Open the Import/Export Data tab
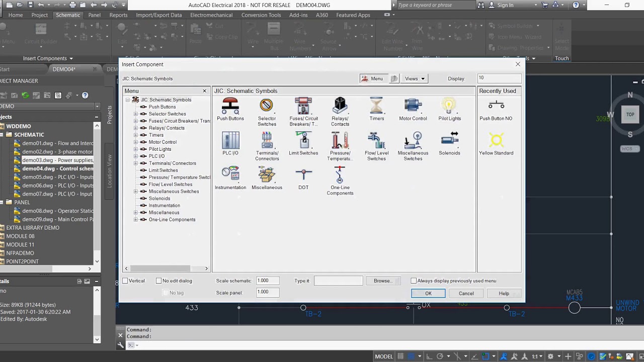Viewport: 644px width, 362px height. tap(159, 15)
